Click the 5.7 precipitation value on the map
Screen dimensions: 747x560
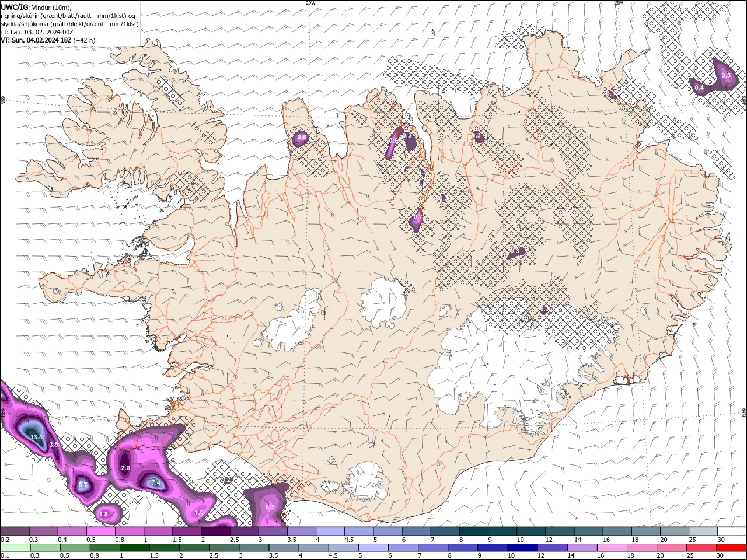[82, 485]
